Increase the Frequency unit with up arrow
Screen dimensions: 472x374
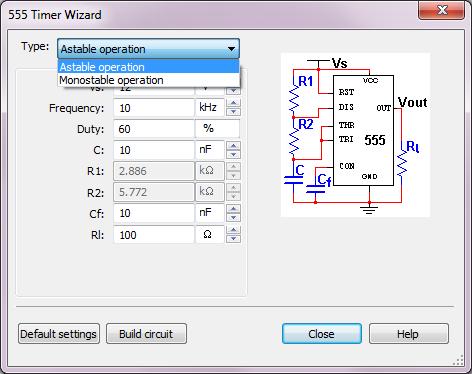233,103
